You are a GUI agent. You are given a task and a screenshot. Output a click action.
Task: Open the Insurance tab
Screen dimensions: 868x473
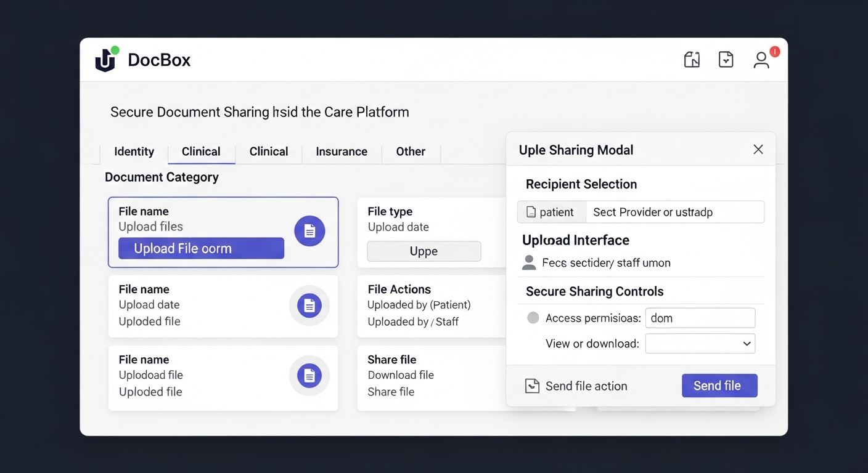(342, 152)
